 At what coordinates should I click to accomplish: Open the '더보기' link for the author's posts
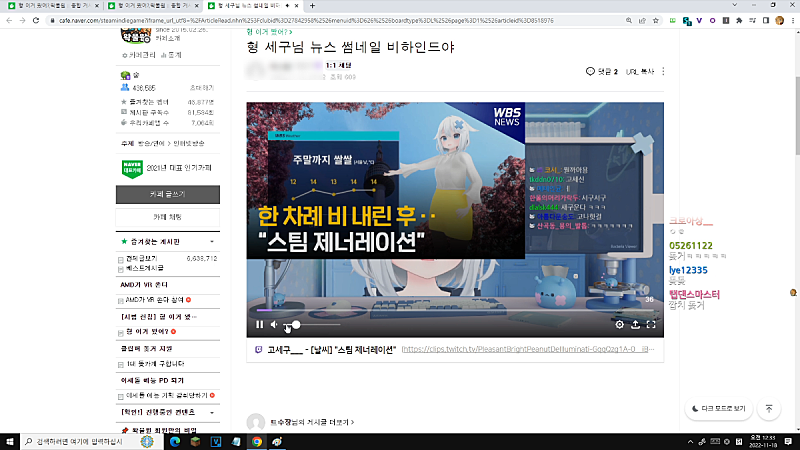312,422
